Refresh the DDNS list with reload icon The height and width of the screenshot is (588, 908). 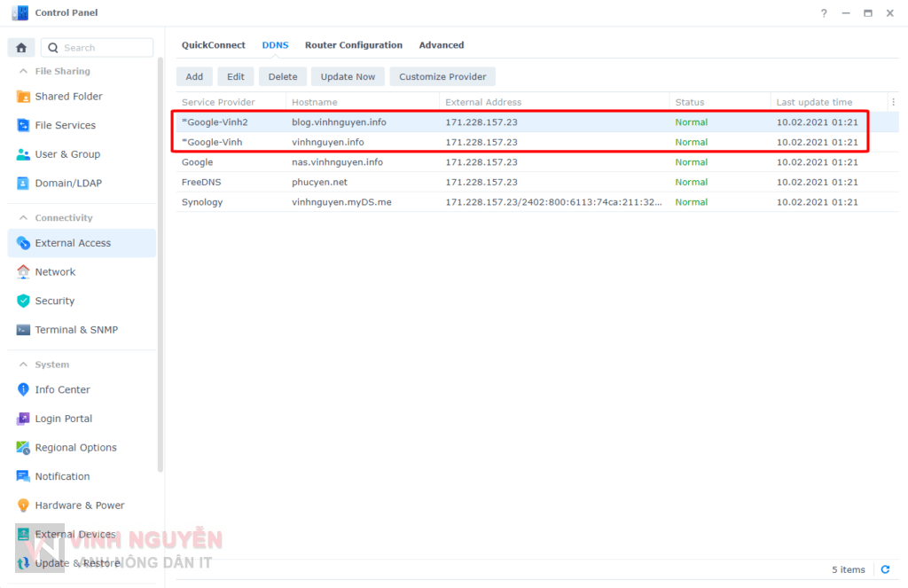click(x=884, y=569)
